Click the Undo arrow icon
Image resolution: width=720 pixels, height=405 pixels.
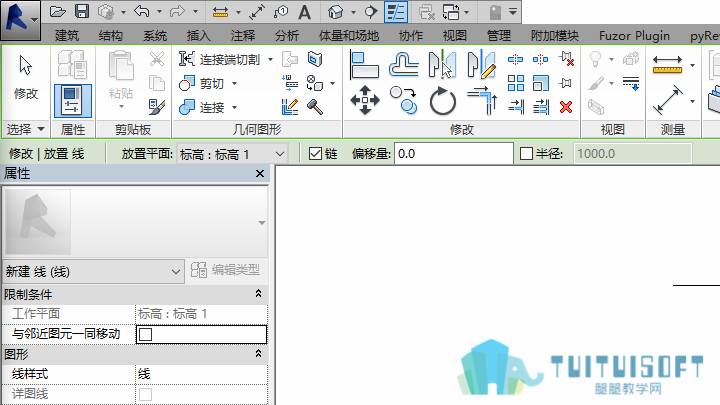(x=142, y=12)
